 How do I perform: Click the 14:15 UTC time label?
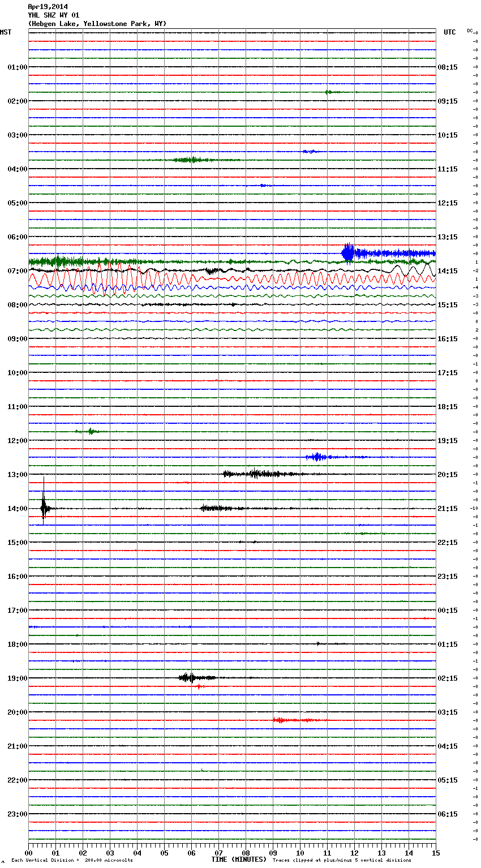(x=448, y=271)
